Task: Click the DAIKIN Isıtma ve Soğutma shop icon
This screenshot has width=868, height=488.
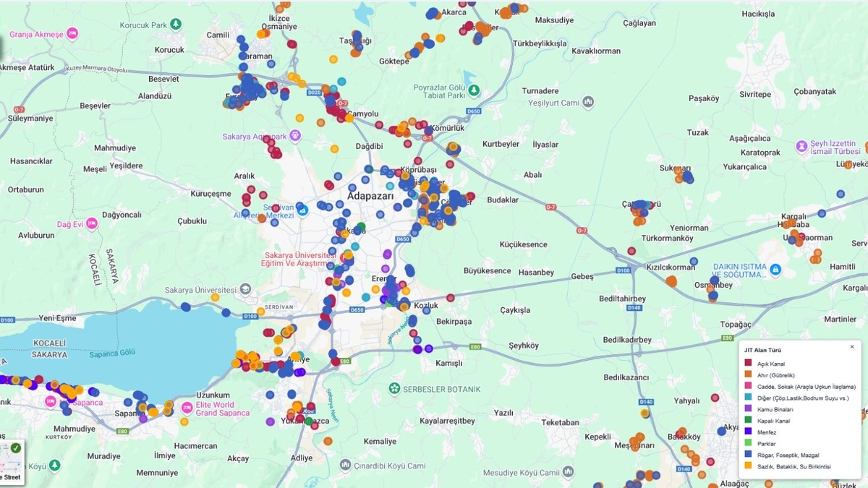Action: [775, 270]
